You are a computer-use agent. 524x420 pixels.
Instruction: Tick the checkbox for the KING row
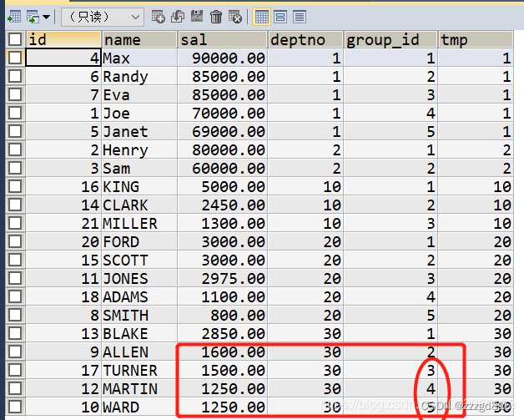[14, 187]
